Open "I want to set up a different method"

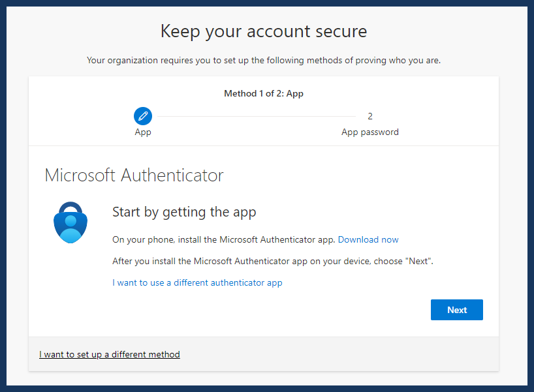(x=109, y=355)
